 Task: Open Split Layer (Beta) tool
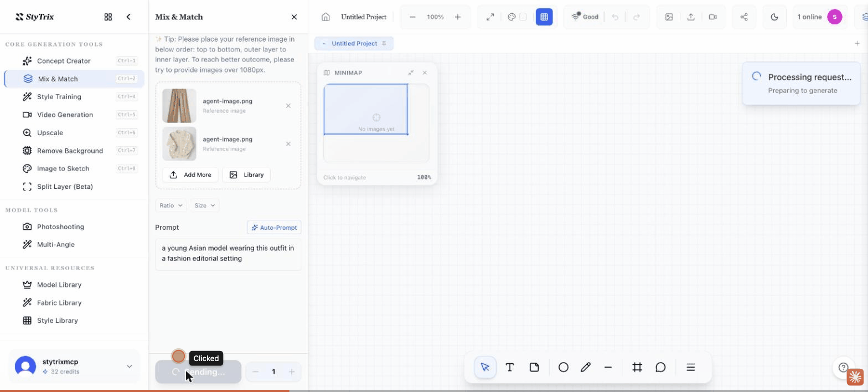pos(74,187)
